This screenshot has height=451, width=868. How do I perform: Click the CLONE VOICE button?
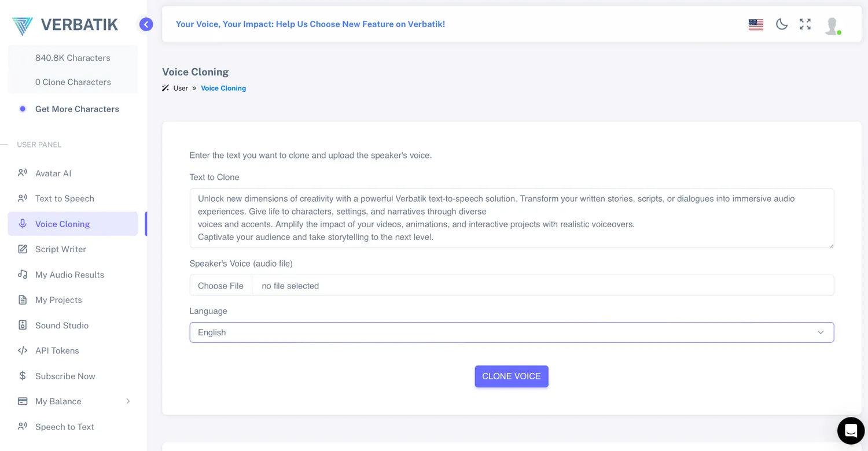pyautogui.click(x=512, y=376)
